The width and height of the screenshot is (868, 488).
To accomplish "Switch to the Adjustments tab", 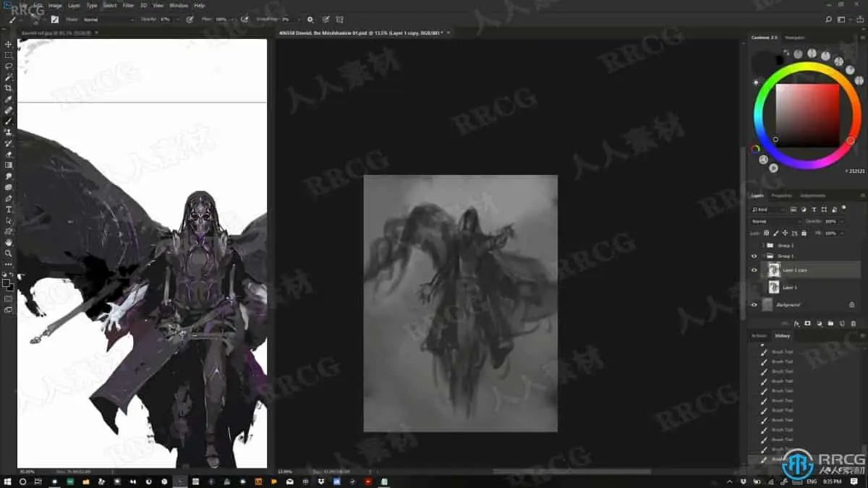I will [813, 196].
